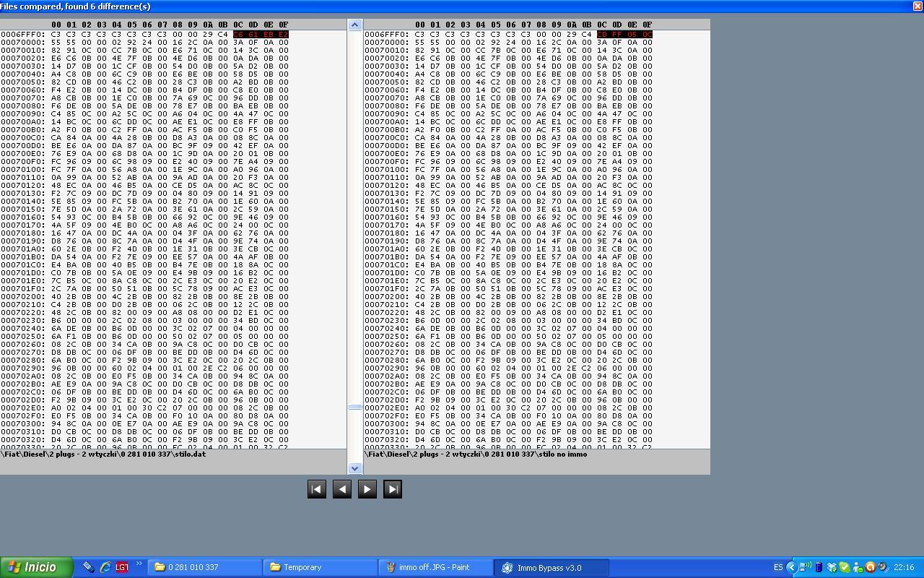Screen dimensions: 924x578
Task: Click address 00070200 in the left pane
Action: 22,296
